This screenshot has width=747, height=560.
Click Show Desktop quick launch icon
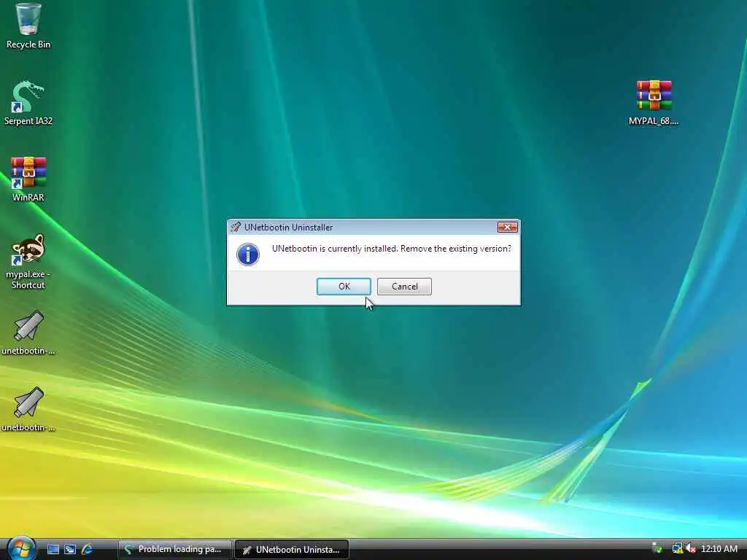pyautogui.click(x=53, y=550)
